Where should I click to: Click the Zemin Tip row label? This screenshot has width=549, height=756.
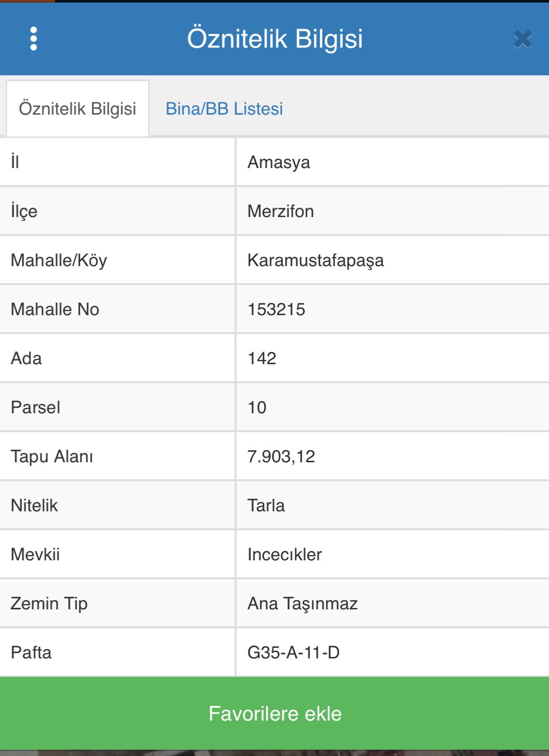(49, 604)
